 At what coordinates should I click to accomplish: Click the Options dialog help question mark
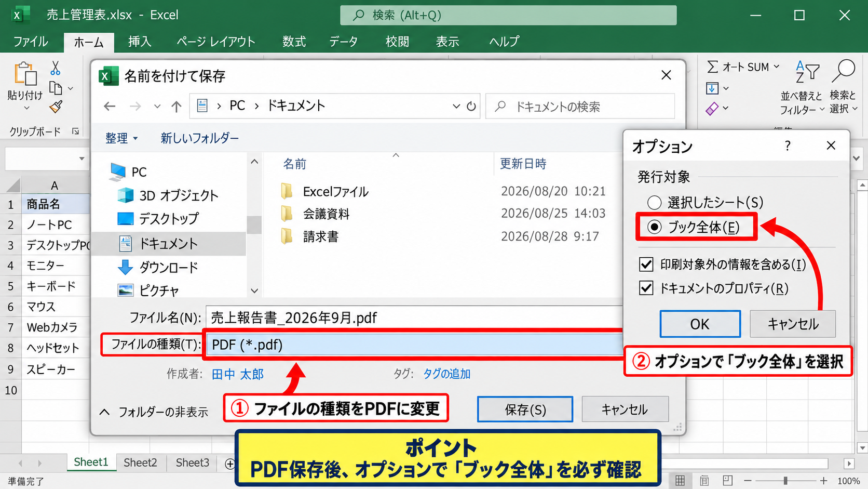pyautogui.click(x=788, y=146)
